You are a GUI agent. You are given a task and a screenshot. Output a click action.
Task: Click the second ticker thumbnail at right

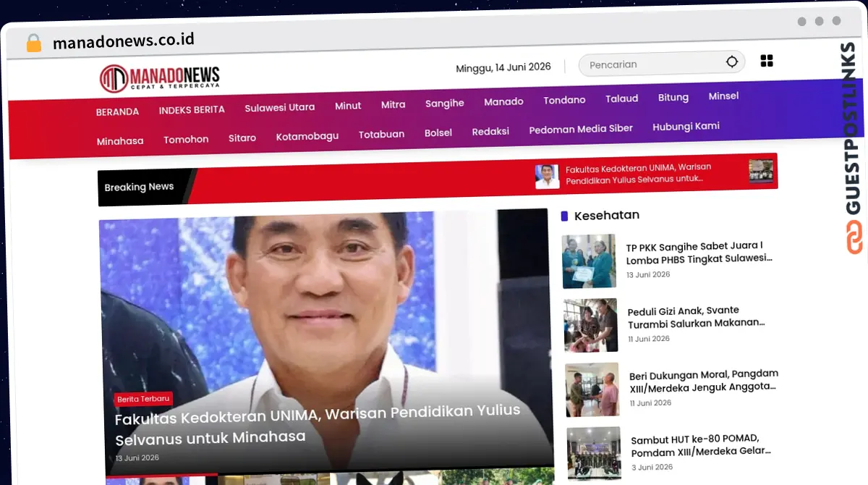[x=761, y=171]
